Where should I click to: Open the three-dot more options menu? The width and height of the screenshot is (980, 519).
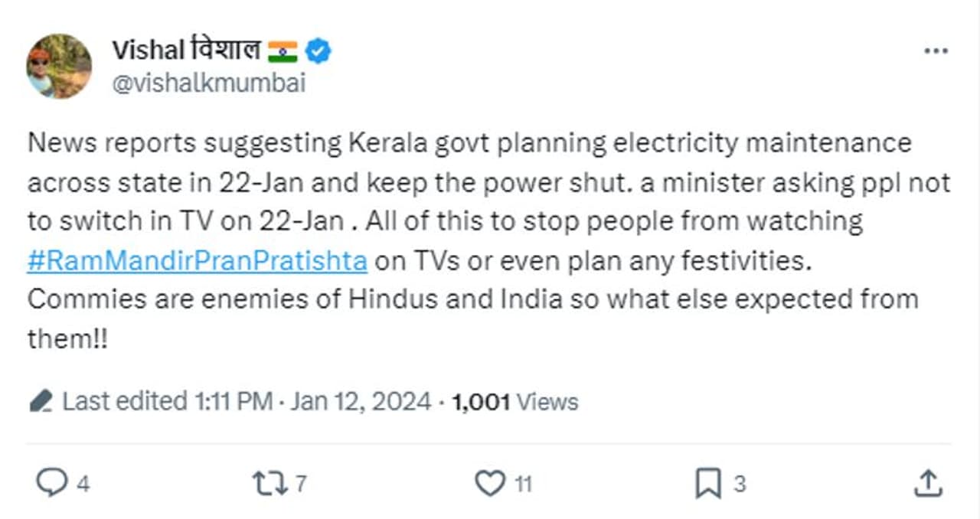[936, 51]
